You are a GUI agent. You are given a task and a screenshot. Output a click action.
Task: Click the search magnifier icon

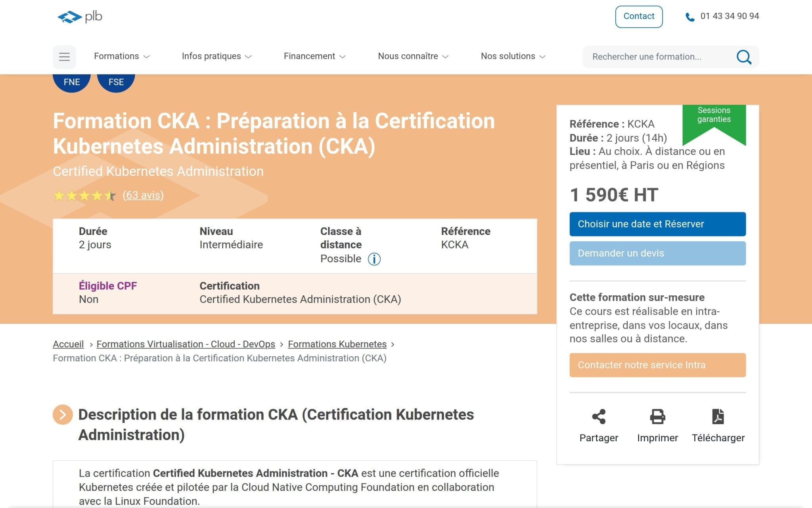click(743, 57)
